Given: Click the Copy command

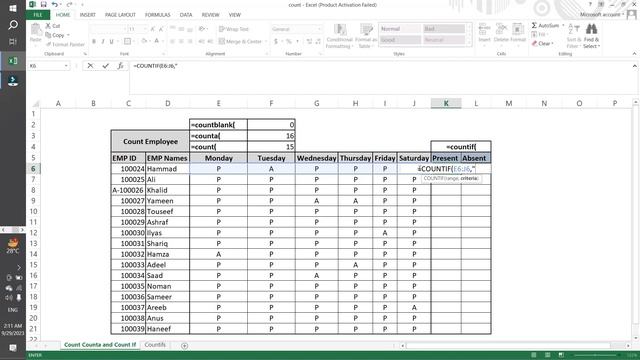Looking at the screenshot, I should click(55, 35).
